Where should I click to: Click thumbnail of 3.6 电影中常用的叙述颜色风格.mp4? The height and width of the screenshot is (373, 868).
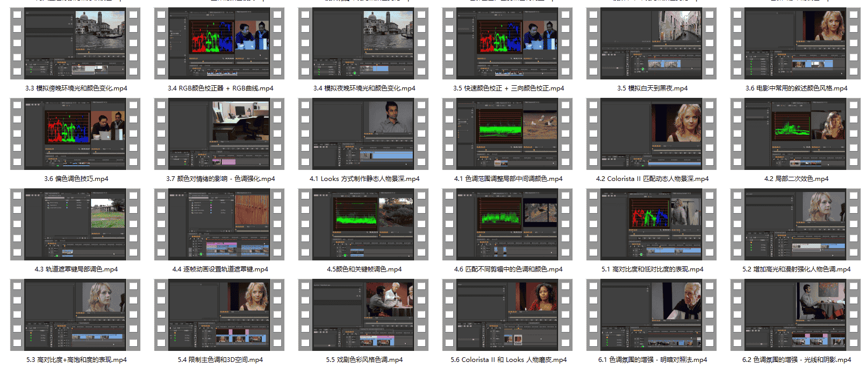(795, 44)
